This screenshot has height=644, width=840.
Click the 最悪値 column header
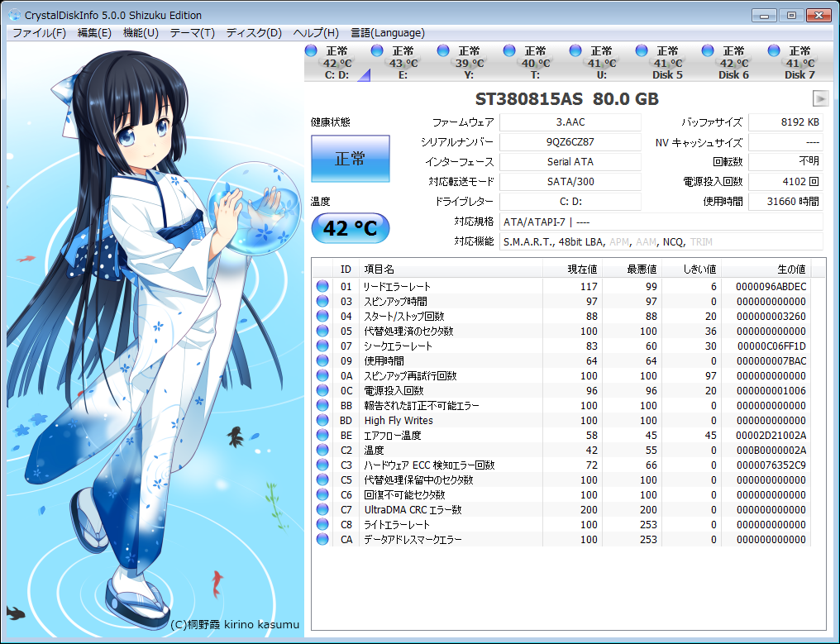click(x=632, y=269)
